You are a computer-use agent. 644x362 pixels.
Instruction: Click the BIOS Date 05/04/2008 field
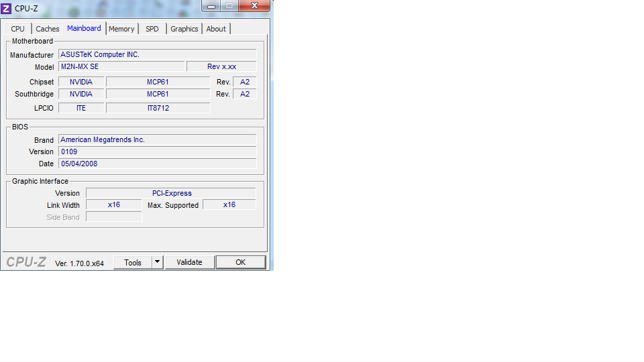tap(157, 164)
